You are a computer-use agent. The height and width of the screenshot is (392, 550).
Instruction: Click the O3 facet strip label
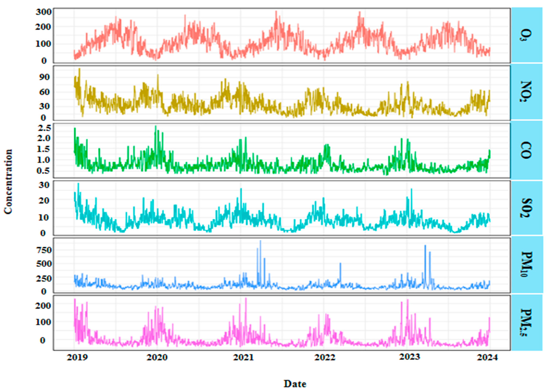click(x=526, y=35)
